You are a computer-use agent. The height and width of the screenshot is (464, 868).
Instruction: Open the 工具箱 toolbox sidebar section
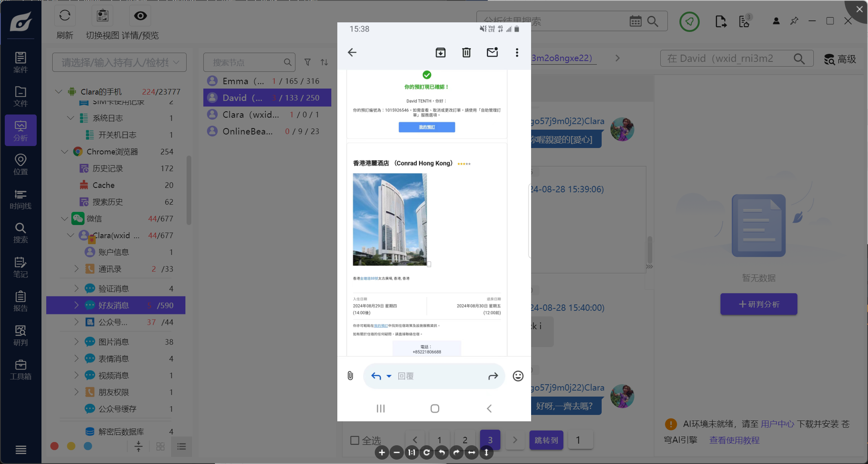(x=20, y=369)
